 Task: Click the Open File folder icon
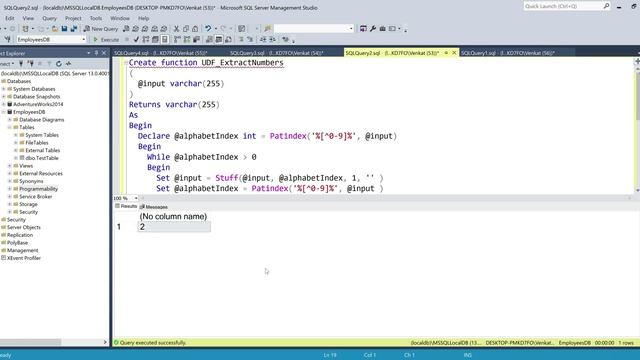coord(55,29)
